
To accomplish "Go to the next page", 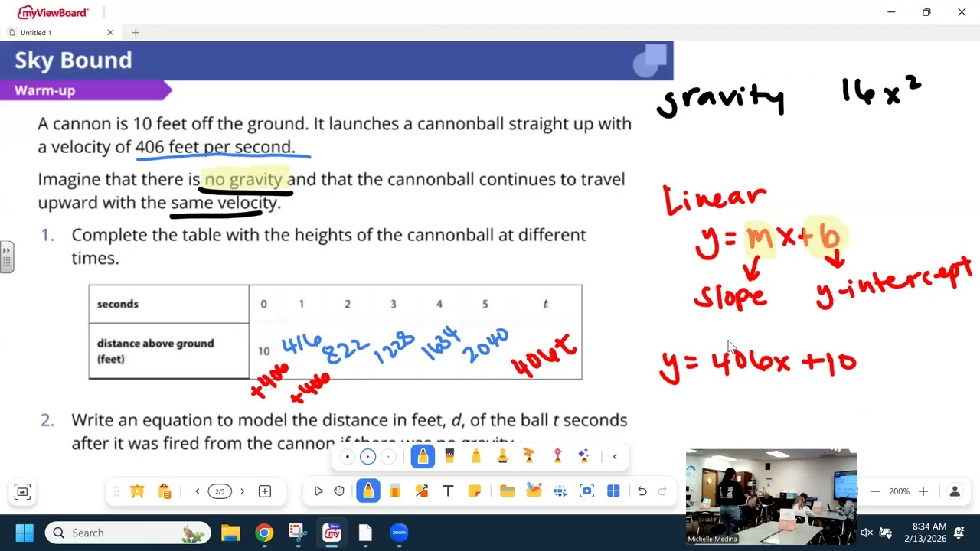I will coord(243,491).
